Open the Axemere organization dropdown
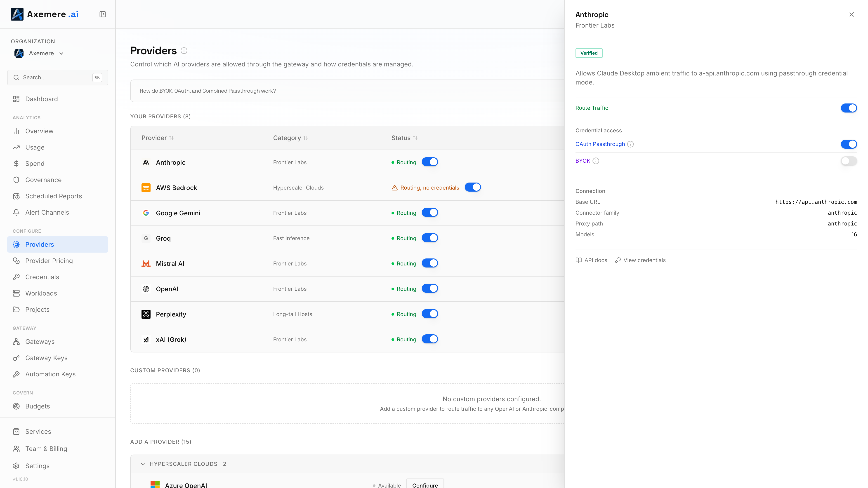Image resolution: width=868 pixels, height=488 pixels. coord(39,53)
